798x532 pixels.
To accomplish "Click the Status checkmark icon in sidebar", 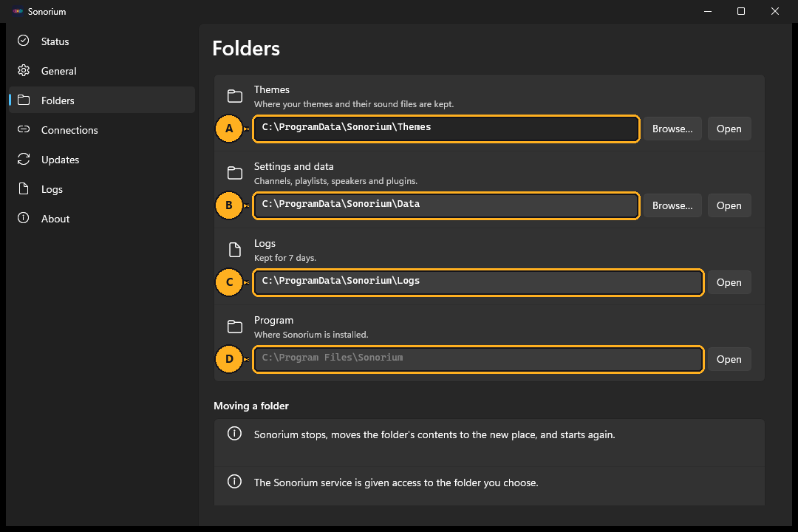I will click(x=24, y=41).
